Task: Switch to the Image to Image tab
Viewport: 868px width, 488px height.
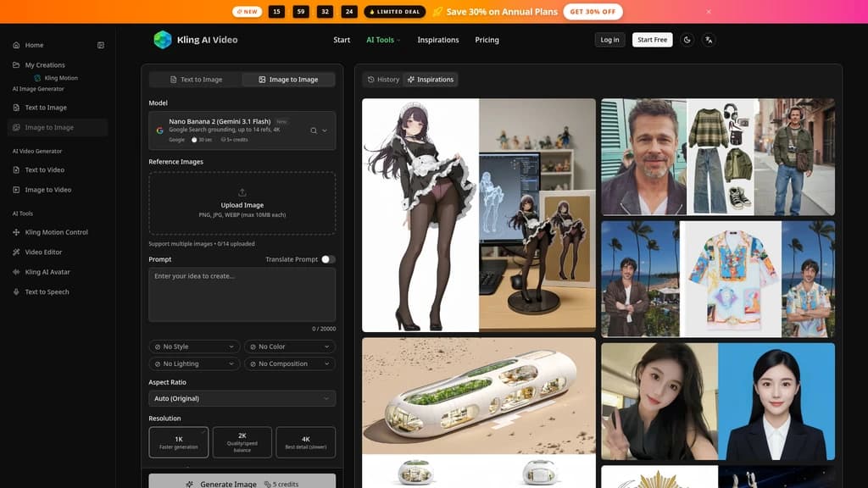Action: pos(288,80)
